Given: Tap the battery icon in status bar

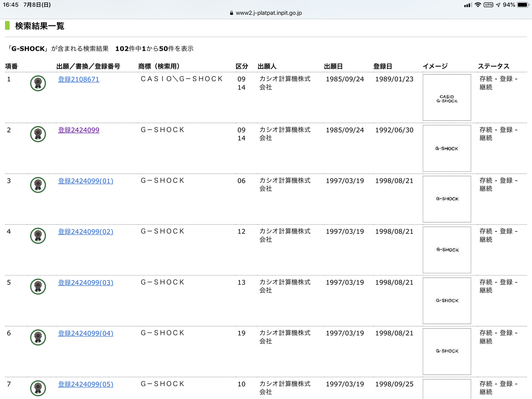Looking at the screenshot, I should click(x=522, y=5).
